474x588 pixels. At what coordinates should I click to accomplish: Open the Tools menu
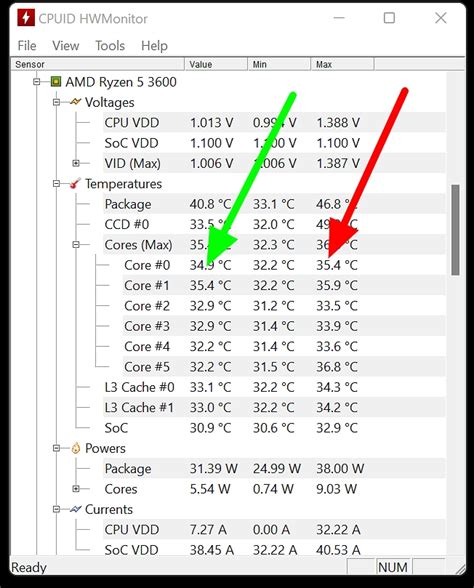(110, 46)
